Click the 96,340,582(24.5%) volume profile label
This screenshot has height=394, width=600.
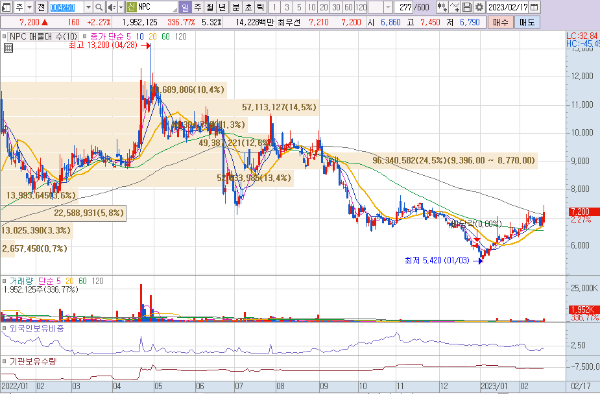pyautogui.click(x=453, y=160)
